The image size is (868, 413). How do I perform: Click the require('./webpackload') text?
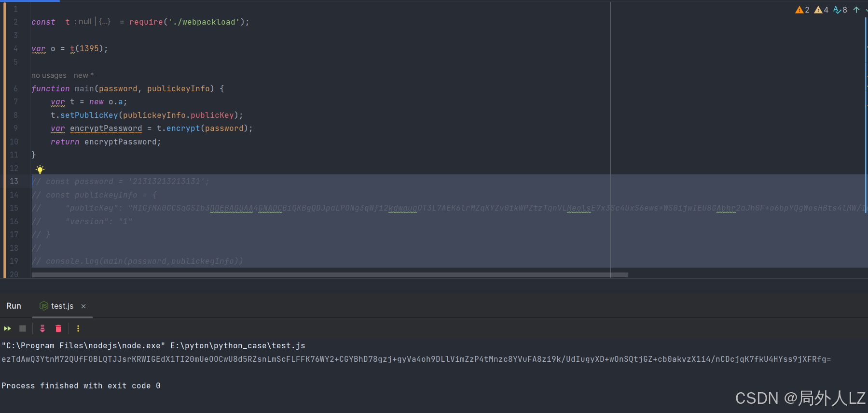pyautogui.click(x=187, y=22)
